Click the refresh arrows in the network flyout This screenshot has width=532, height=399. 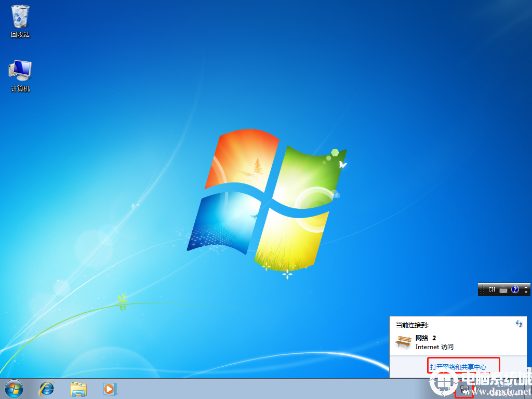click(x=518, y=324)
